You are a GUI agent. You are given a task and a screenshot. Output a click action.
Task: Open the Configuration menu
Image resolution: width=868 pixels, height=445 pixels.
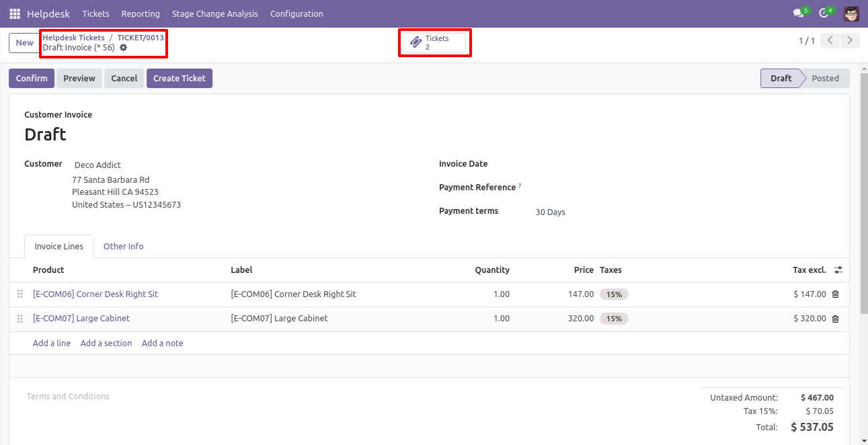pos(297,13)
